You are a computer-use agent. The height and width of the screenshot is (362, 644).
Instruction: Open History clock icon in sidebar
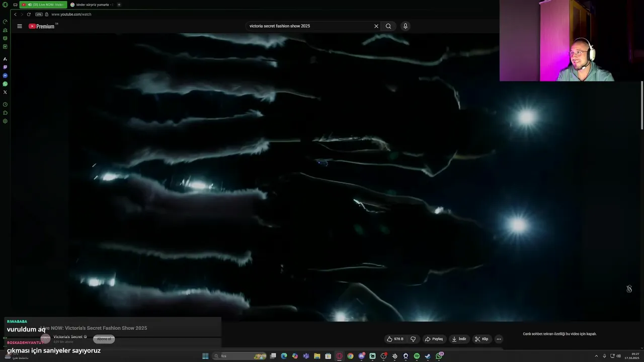5,105
